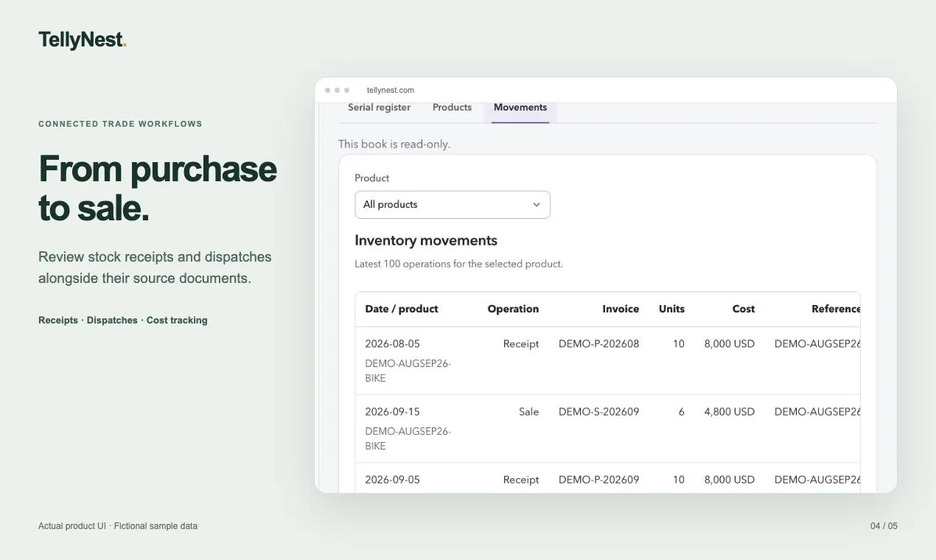Viewport: 936px width, 560px height.
Task: Click the Units column header
Action: [x=671, y=309]
